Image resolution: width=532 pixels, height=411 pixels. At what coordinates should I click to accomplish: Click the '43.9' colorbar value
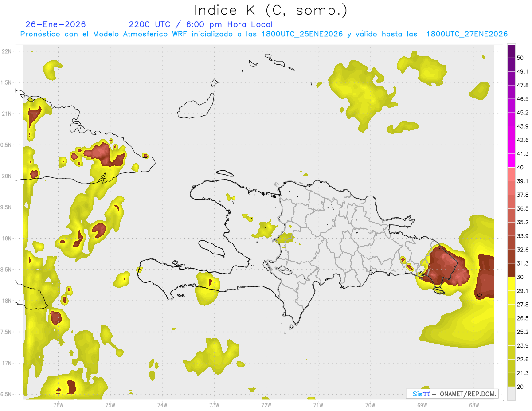(x=523, y=126)
